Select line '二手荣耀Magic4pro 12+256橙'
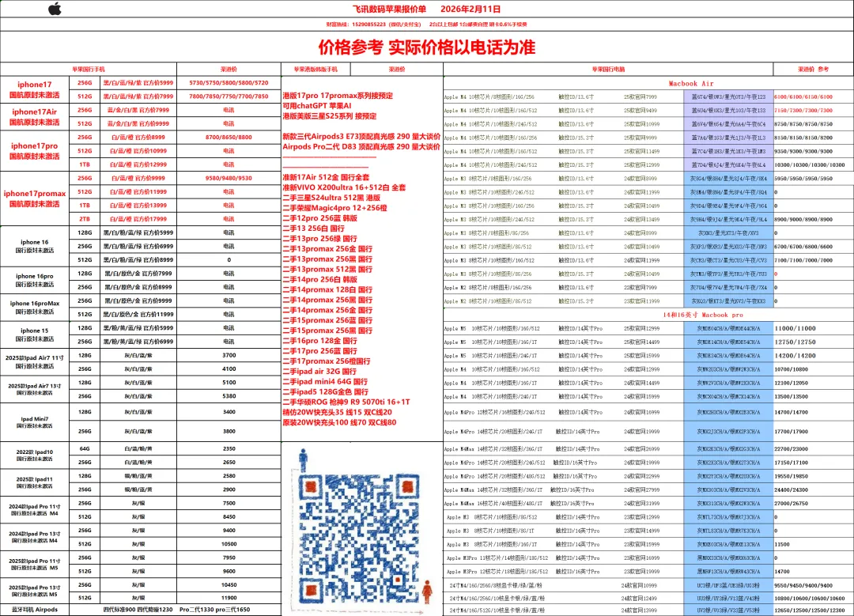Viewport: 854px width, 616px height. [x=334, y=207]
